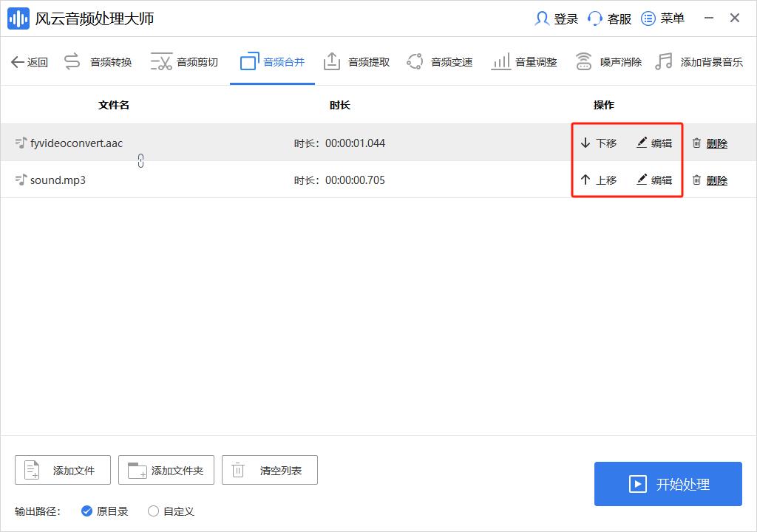Go back using the 返回 arrow
The image size is (757, 532).
click(x=29, y=61)
